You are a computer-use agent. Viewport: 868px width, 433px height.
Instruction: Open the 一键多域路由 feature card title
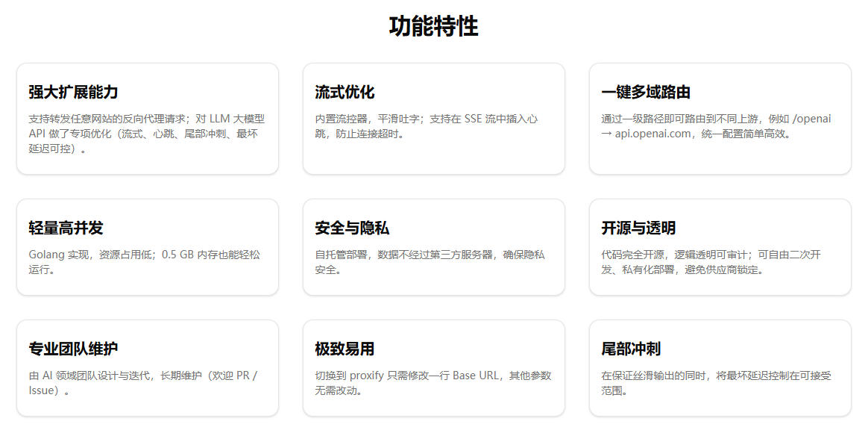(x=646, y=93)
